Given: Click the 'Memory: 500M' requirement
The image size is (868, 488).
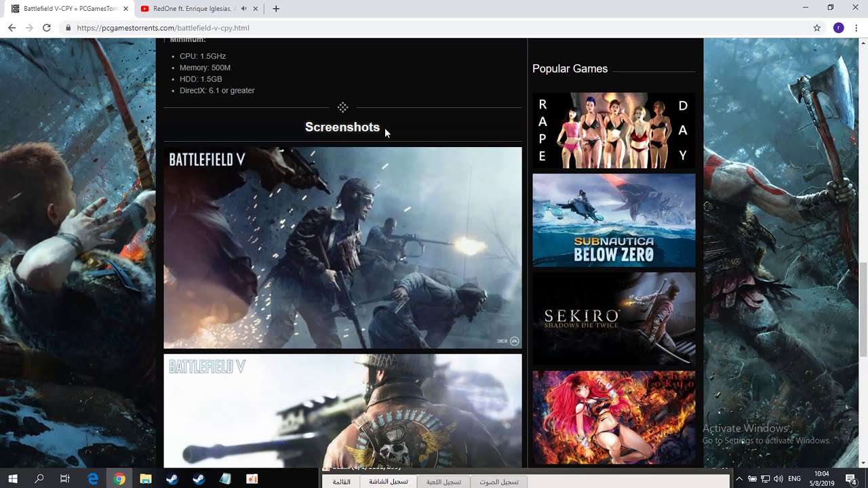Looking at the screenshot, I should [x=205, y=68].
